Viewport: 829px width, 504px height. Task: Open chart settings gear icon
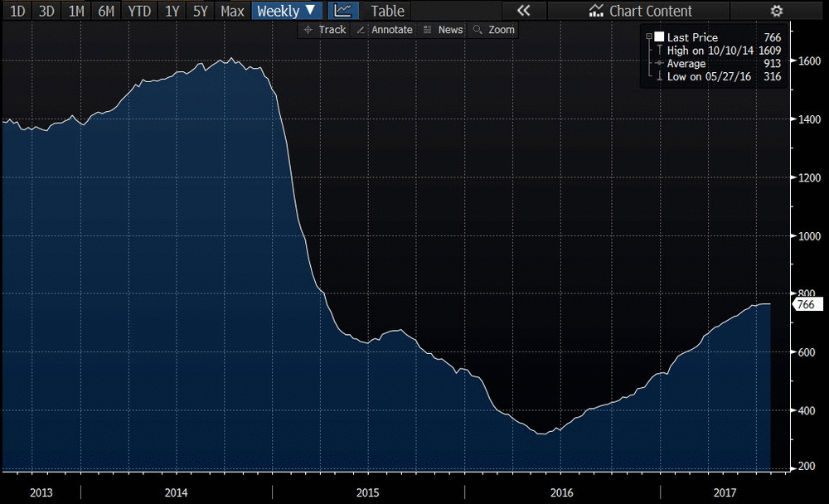pyautogui.click(x=776, y=11)
